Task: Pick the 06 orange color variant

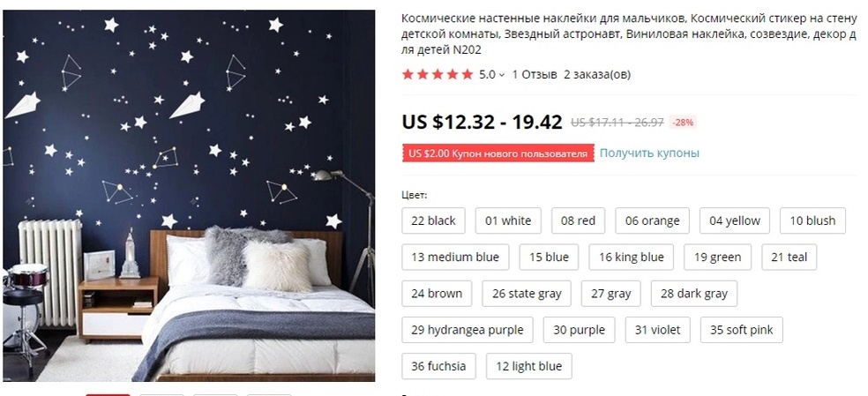Action: [652, 220]
